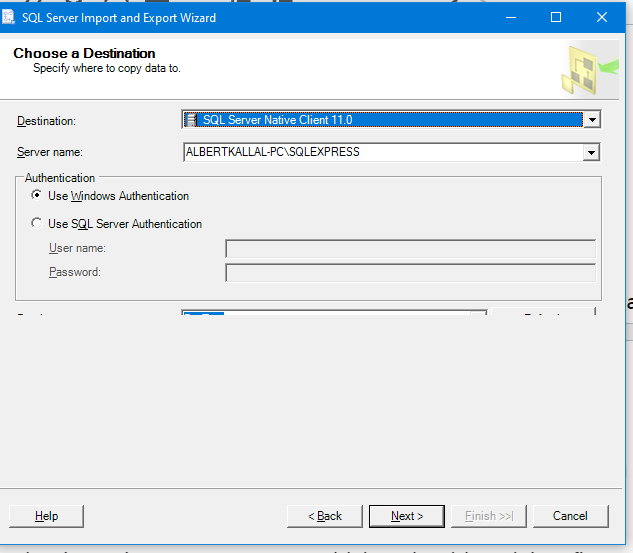Click the Finish button
This screenshot has height=553, width=633.
click(x=488, y=516)
